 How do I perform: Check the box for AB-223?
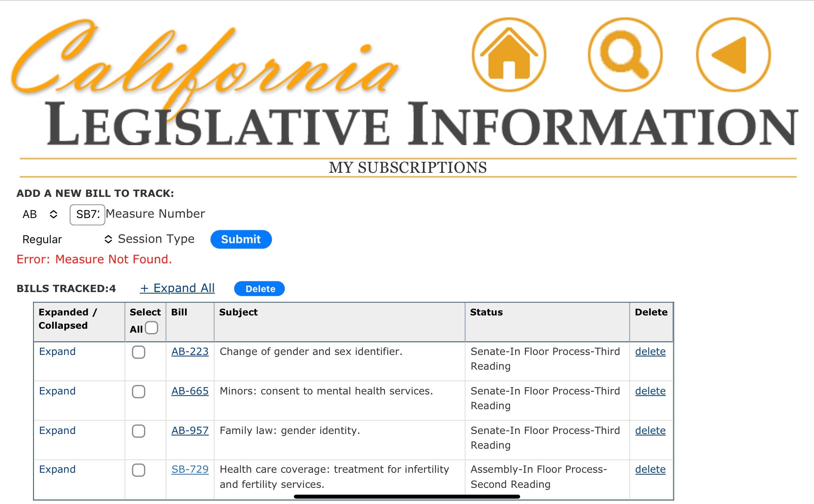coord(139,352)
